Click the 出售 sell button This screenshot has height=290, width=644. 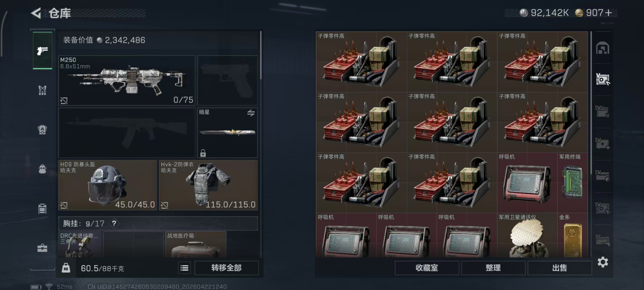[x=560, y=268]
